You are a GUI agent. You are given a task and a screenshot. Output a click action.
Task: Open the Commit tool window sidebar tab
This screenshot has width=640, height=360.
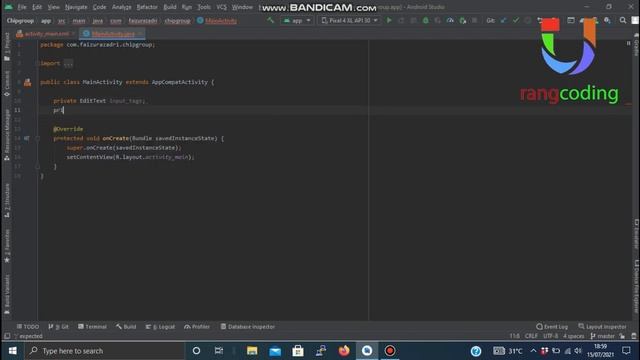click(x=7, y=83)
